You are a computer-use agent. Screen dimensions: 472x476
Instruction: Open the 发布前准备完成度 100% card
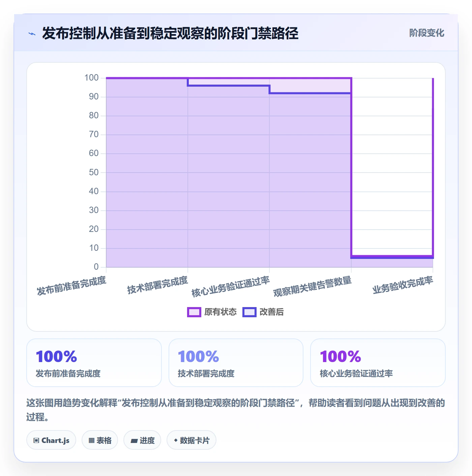click(x=94, y=363)
